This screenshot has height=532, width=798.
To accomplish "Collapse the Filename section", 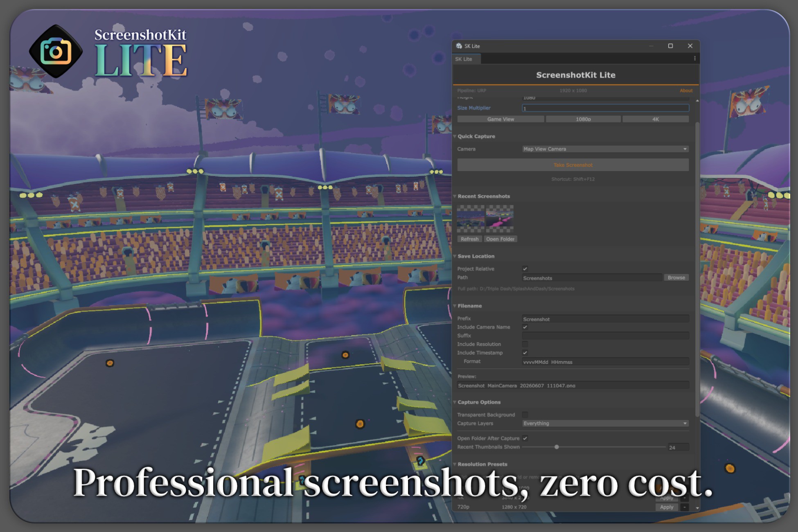I will (455, 306).
